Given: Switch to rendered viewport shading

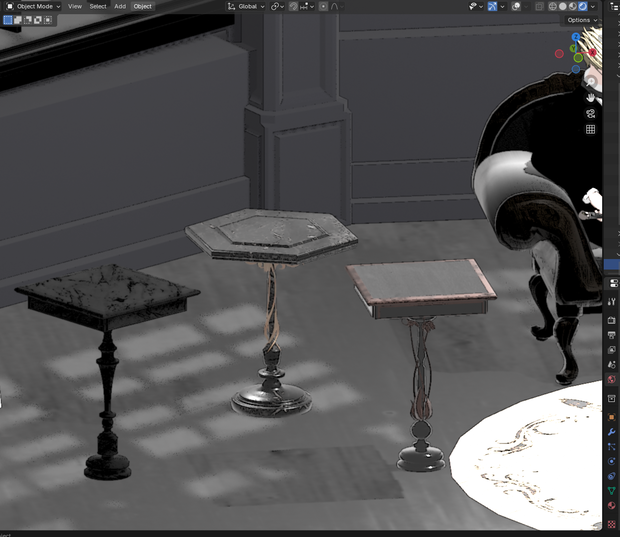Looking at the screenshot, I should (583, 6).
